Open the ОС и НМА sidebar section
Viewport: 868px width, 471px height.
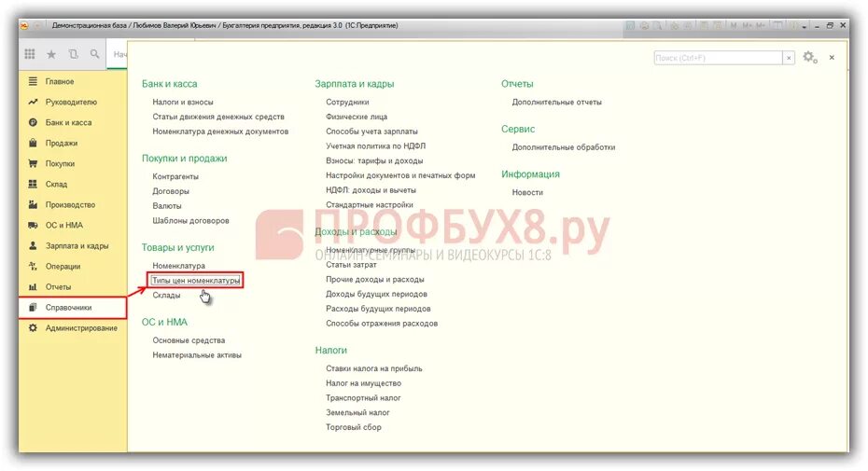point(73,226)
